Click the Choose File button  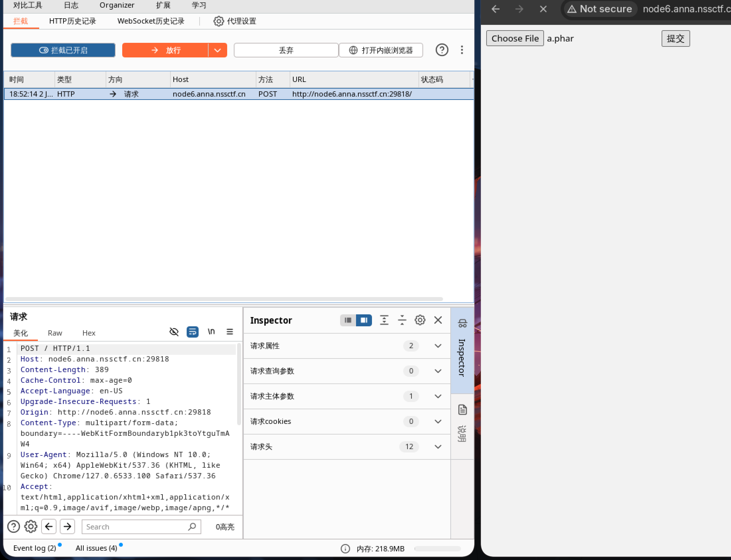pos(514,39)
